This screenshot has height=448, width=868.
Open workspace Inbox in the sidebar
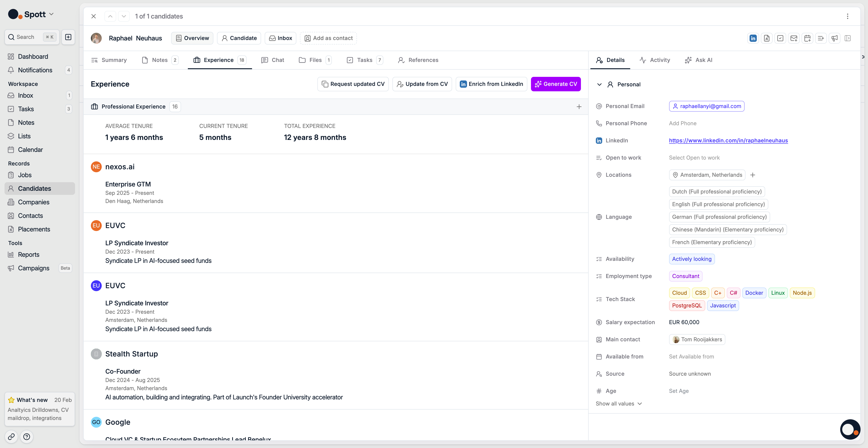point(40,95)
